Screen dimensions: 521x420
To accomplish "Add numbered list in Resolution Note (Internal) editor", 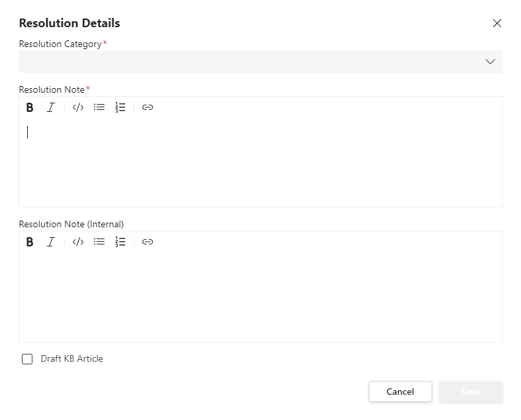I will (x=120, y=242).
